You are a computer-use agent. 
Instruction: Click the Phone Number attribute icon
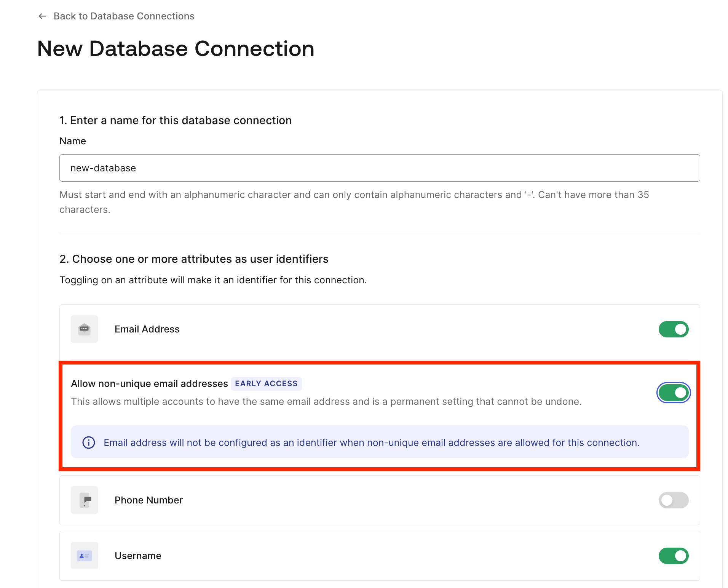(x=84, y=500)
